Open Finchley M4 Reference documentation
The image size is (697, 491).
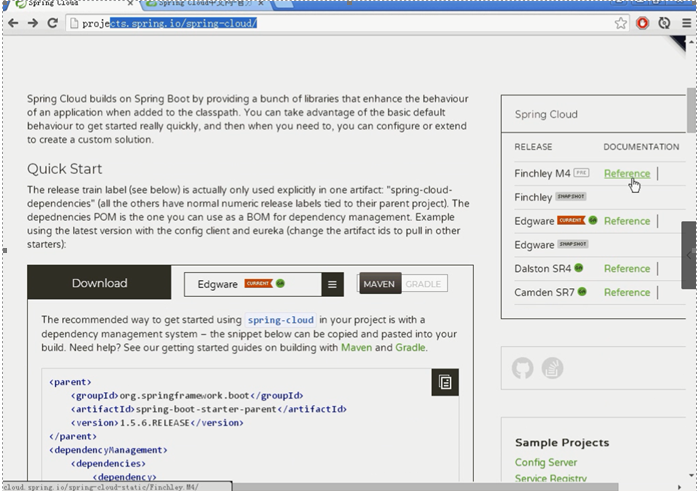click(x=627, y=173)
